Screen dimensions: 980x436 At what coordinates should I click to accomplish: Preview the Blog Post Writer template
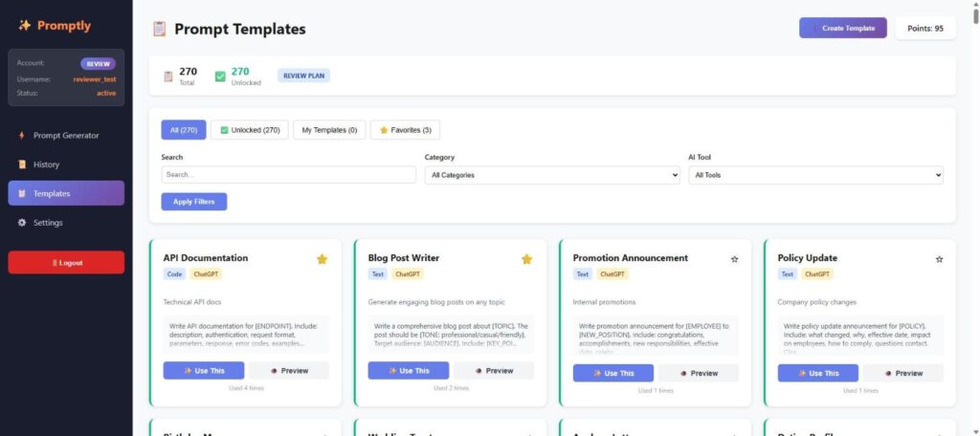coord(494,370)
